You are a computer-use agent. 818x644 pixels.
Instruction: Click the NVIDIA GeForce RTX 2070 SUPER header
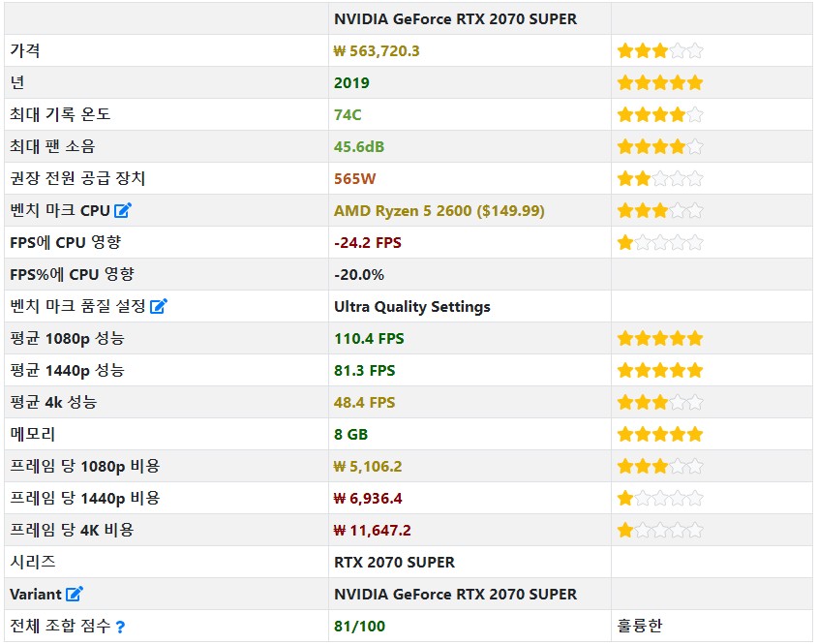tap(455, 18)
